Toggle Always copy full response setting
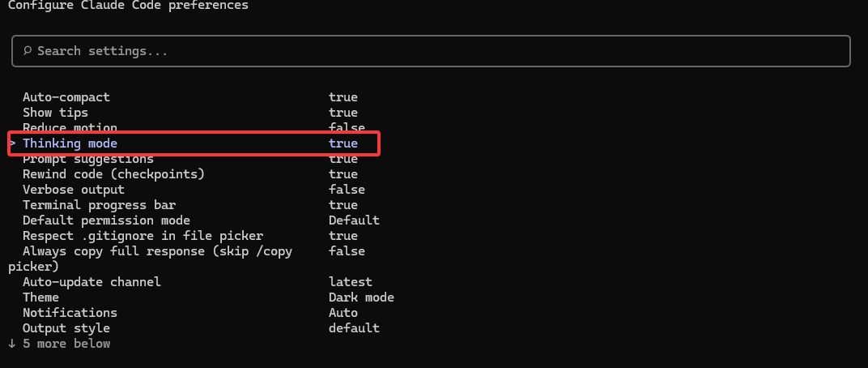This screenshot has width=868, height=368. click(157, 251)
